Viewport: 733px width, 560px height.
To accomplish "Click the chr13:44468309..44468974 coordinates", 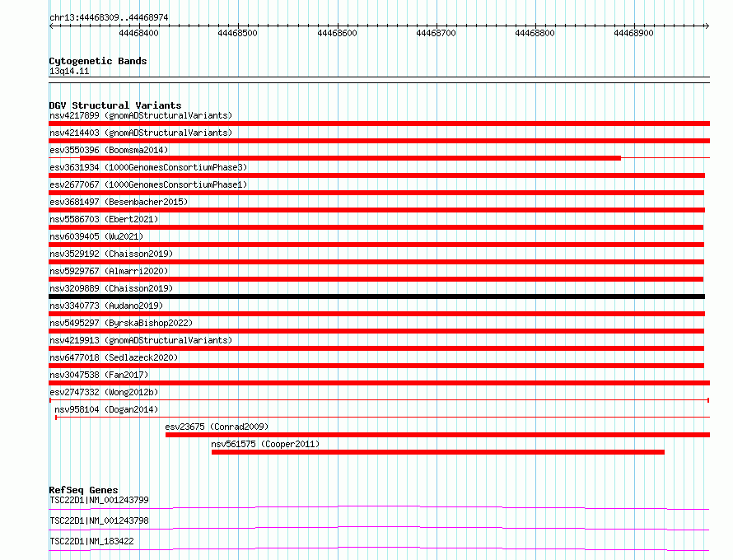I will point(109,17).
